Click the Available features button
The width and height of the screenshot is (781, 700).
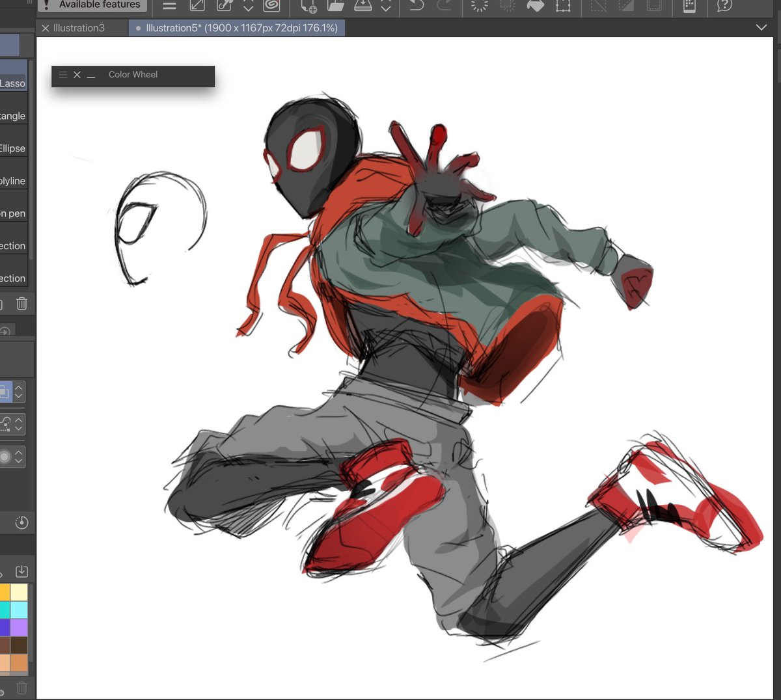(92, 5)
